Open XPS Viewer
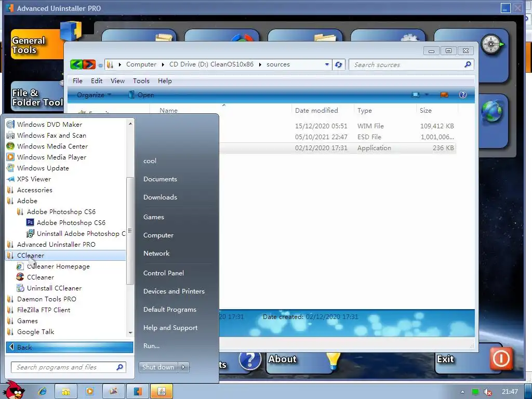Screen dimensions: 532x399 point(34,179)
